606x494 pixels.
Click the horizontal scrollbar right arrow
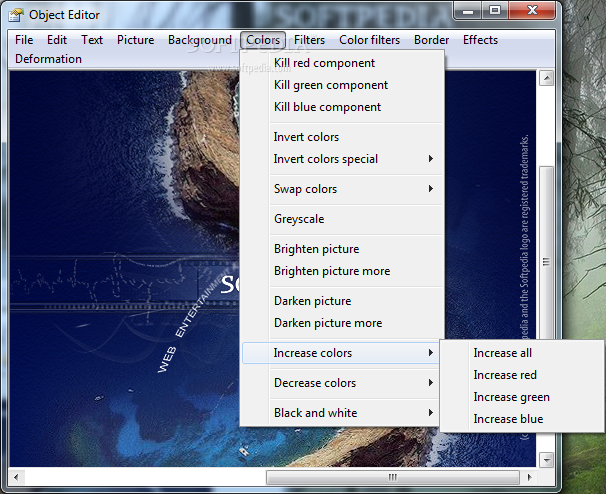pos(529,477)
